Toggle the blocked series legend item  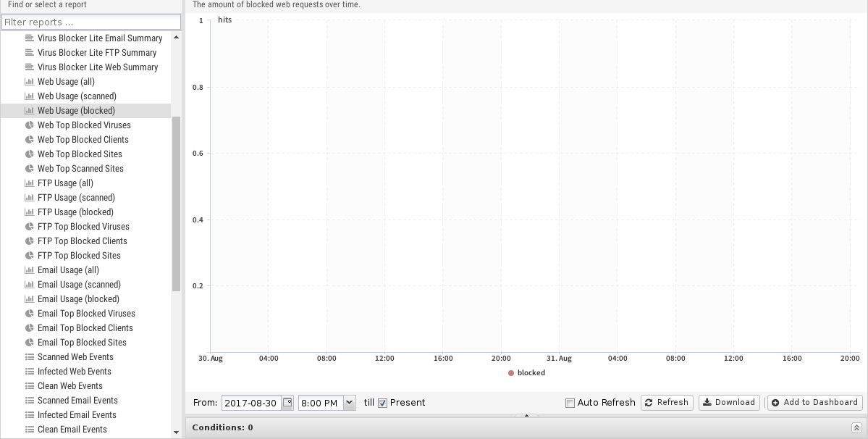(526, 372)
